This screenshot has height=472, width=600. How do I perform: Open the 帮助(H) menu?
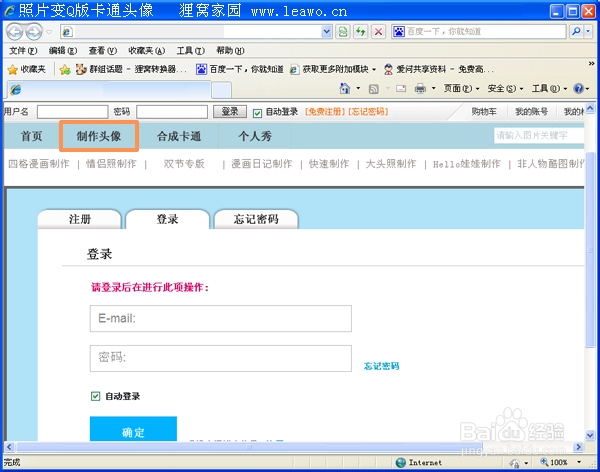[x=230, y=51]
